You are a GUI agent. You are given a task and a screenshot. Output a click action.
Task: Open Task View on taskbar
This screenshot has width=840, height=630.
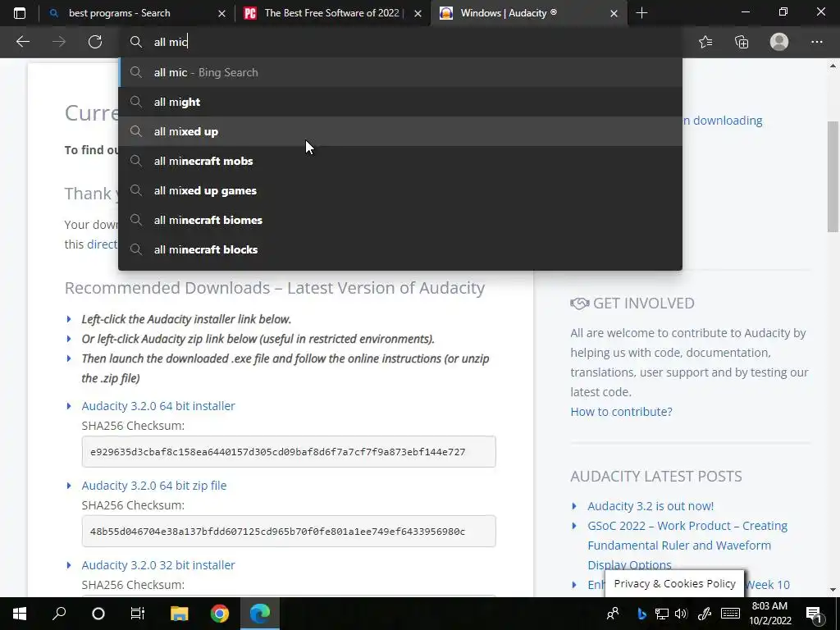click(138, 614)
